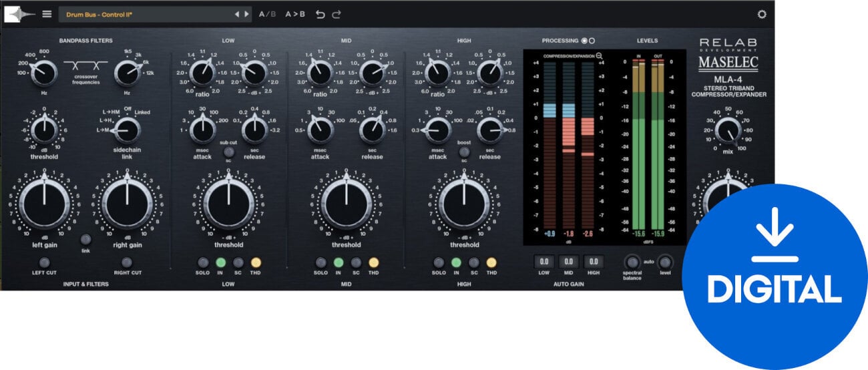Screen dimensions: 868x370
Task: Toggle HIGH band IN button
Action: (x=457, y=262)
